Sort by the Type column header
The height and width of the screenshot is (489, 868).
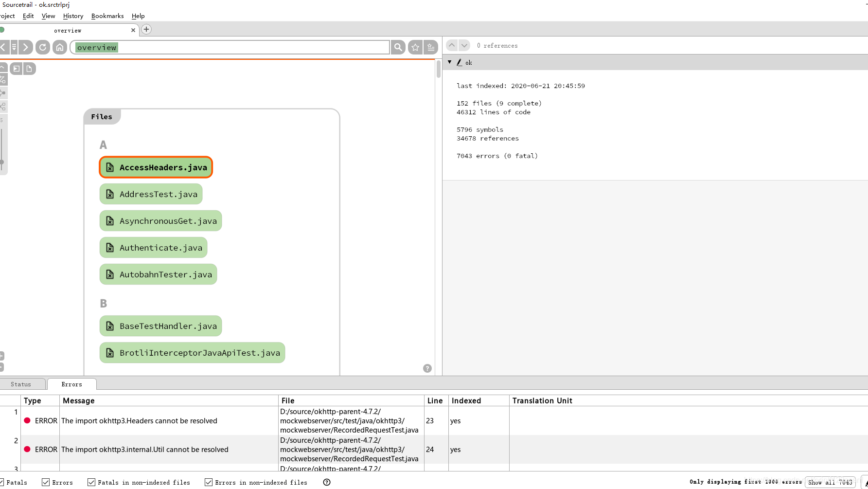41,400
